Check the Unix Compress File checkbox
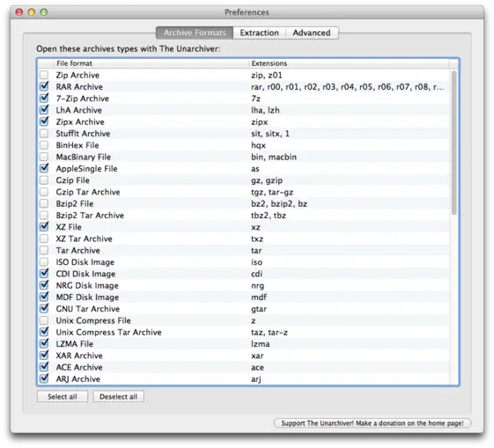The width and height of the screenshot is (494, 448). (44, 320)
